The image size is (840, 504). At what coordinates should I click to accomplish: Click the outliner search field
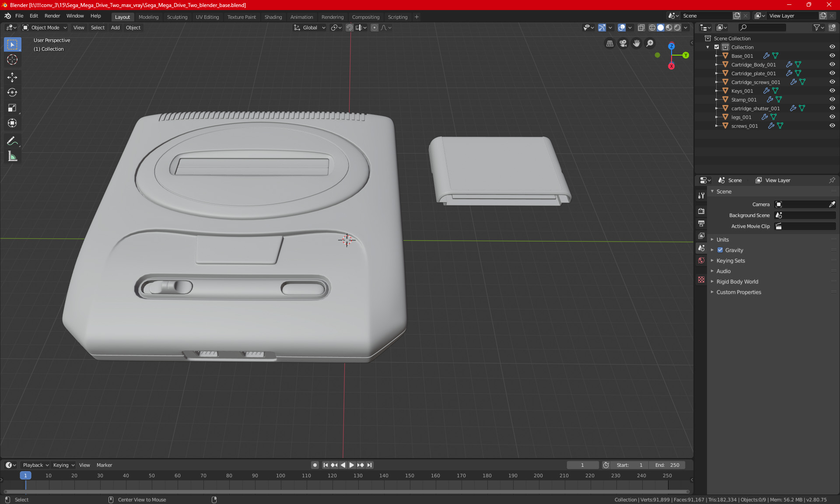tap(762, 28)
